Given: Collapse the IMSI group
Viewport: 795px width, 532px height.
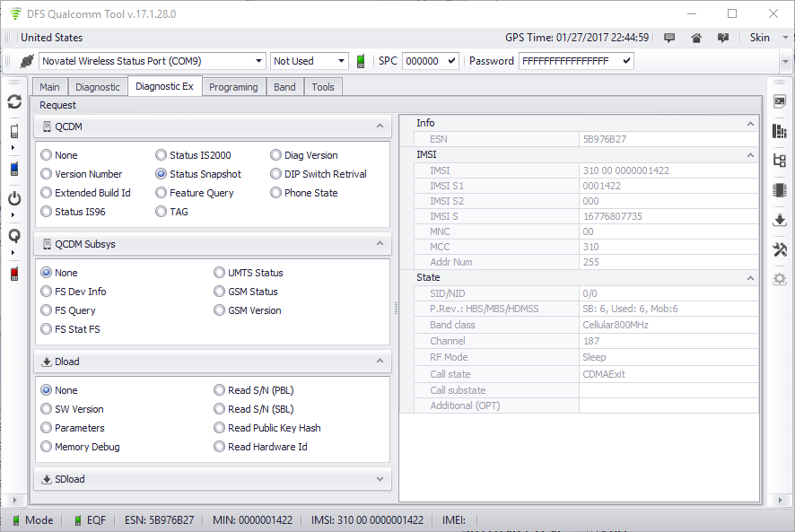Looking at the screenshot, I should click(x=750, y=155).
